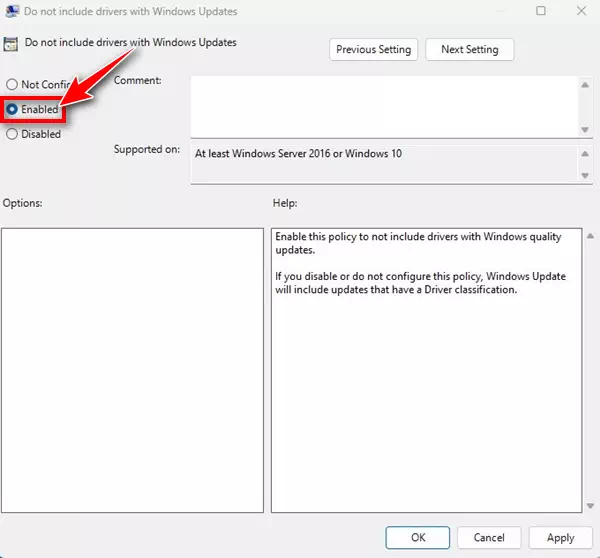Go to Previous Setting

[373, 49]
